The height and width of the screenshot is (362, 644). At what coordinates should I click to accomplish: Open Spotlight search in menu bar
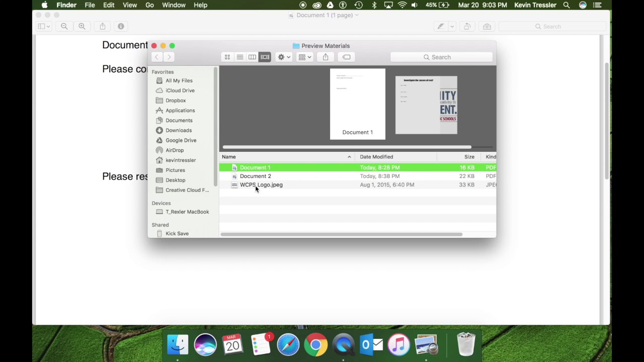pos(567,5)
